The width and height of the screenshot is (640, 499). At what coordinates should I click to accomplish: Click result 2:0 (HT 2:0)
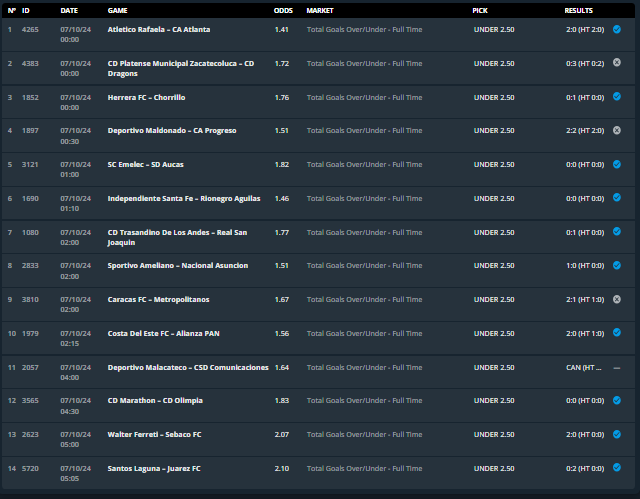(x=585, y=29)
